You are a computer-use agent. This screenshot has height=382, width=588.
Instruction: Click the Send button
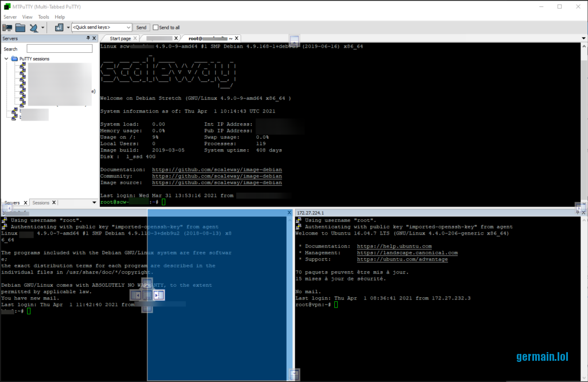(x=141, y=28)
